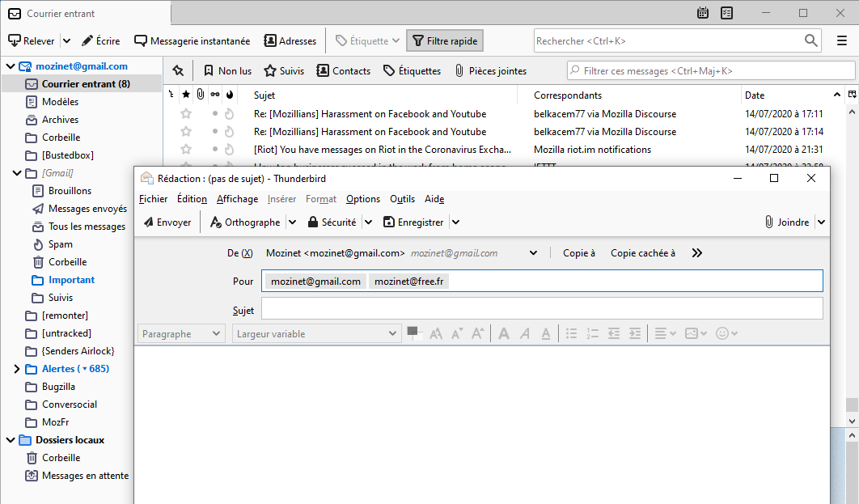Open the Adresses address book
The height and width of the screenshot is (504, 859).
pos(290,41)
